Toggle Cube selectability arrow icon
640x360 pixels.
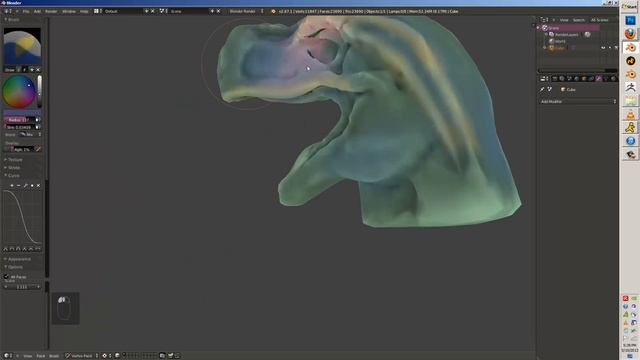tap(610, 48)
